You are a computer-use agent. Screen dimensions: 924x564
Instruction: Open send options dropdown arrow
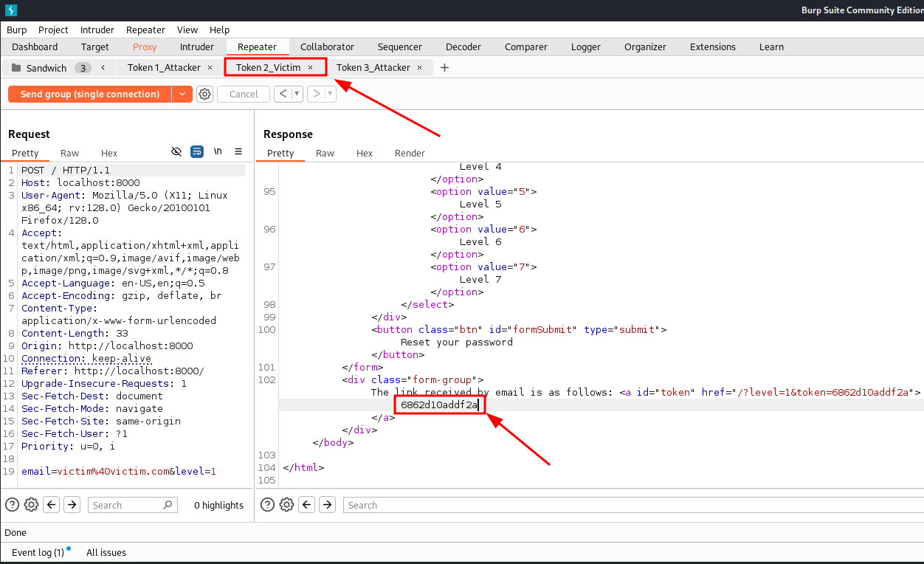pos(182,94)
